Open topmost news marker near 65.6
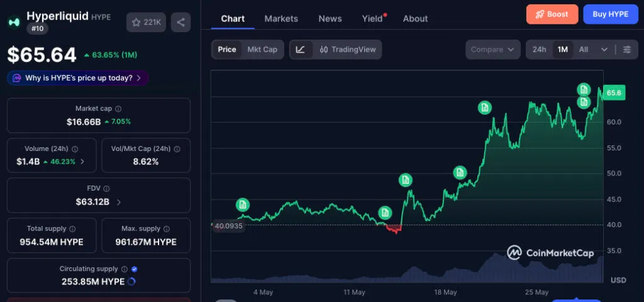Screen dimensions: 644x302 (584, 89)
